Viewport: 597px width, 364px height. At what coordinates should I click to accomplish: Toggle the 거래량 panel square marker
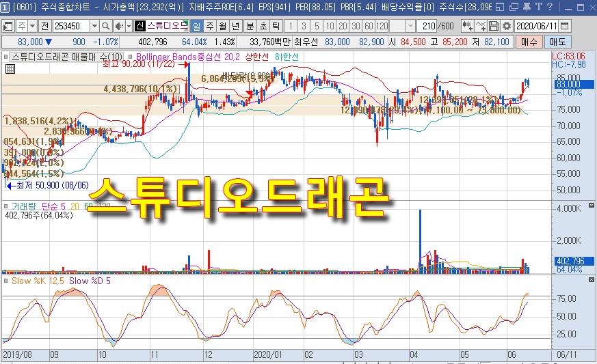click(5, 206)
